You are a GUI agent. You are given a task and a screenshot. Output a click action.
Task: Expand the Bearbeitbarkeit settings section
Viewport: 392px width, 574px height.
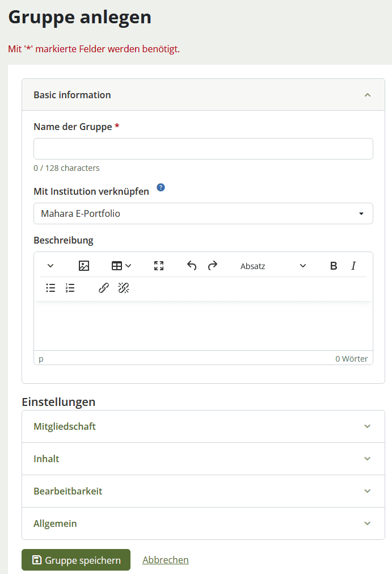(x=203, y=491)
